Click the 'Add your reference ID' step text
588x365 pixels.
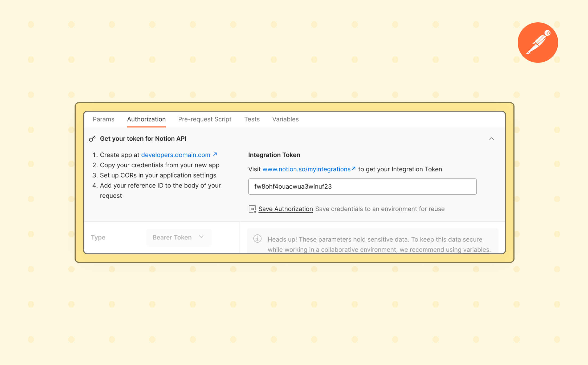click(160, 190)
